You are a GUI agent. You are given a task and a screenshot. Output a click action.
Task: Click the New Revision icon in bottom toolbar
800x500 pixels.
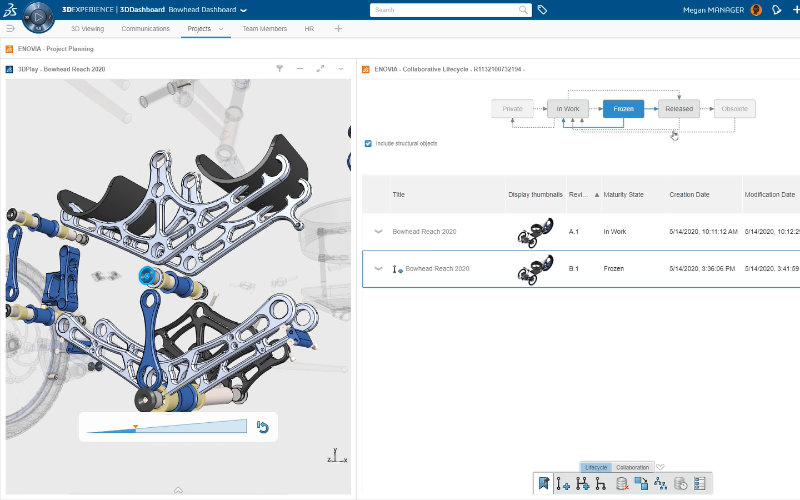564,484
